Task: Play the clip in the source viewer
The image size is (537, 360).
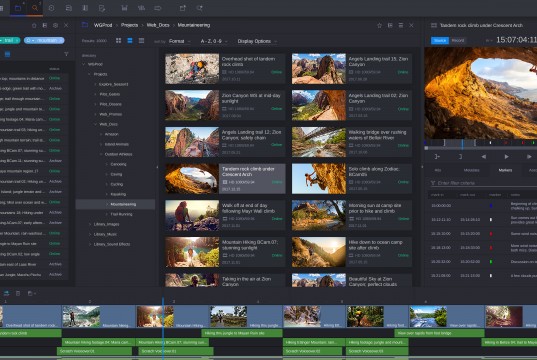Action: pos(506,157)
